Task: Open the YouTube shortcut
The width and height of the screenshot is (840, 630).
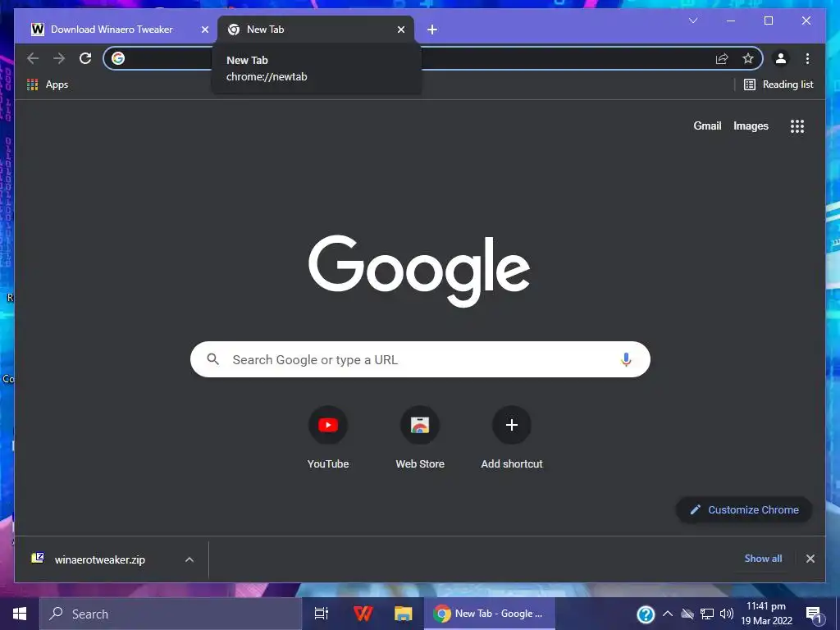Action: (x=328, y=438)
